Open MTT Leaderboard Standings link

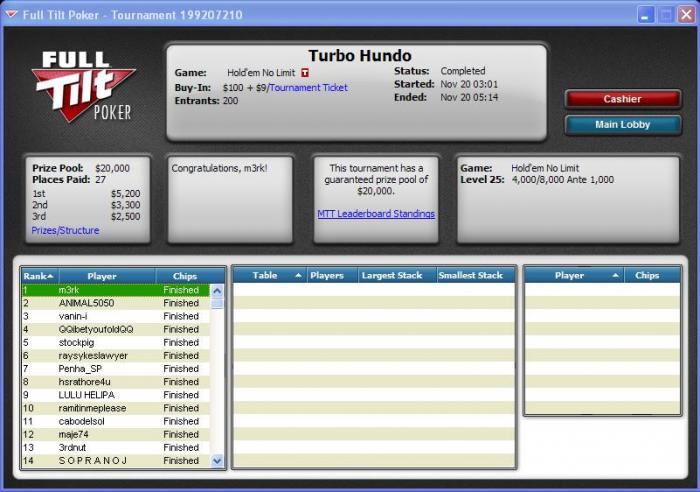pos(376,214)
